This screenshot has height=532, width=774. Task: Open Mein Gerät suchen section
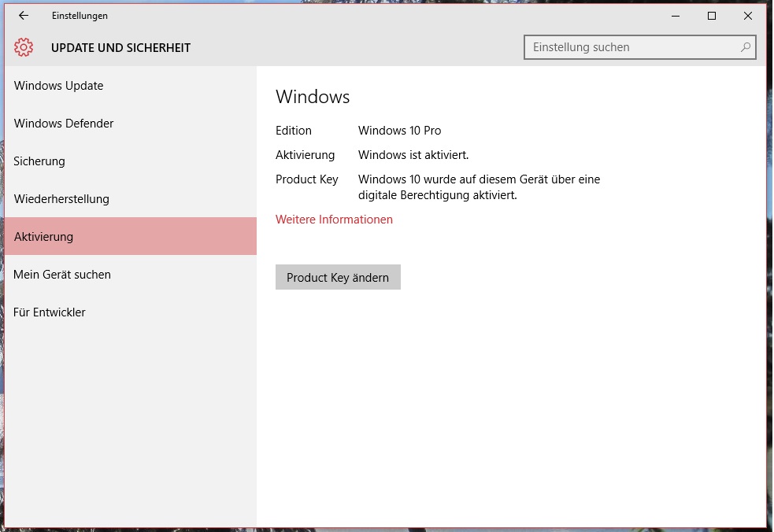[x=131, y=275]
